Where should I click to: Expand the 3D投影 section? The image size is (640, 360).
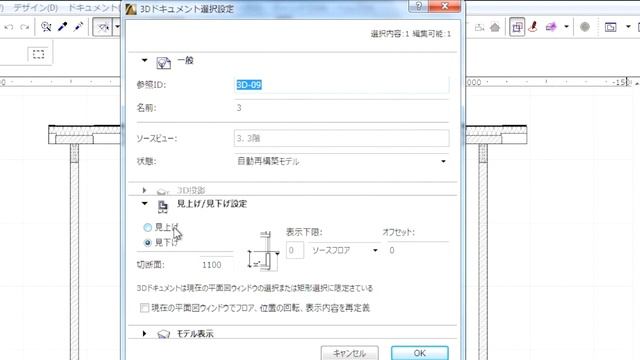pos(144,190)
